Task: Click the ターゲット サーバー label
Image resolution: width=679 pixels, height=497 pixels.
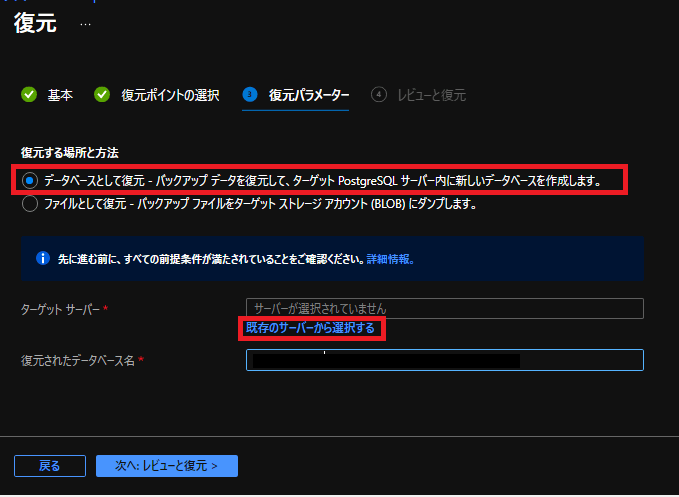Action: pyautogui.click(x=60, y=309)
